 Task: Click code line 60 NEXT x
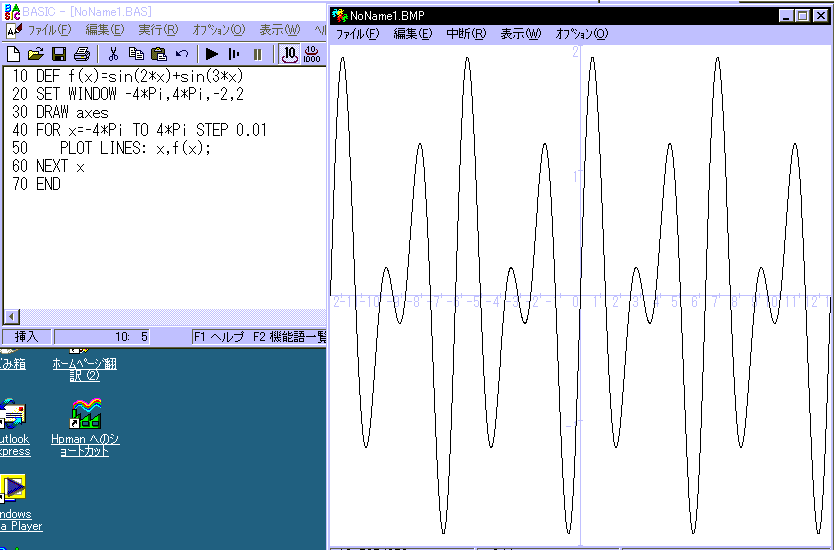[48, 166]
